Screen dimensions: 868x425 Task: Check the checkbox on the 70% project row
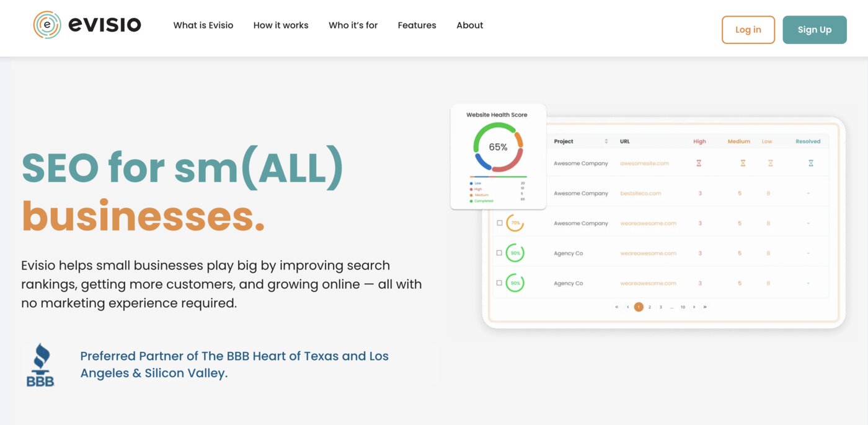pos(500,222)
